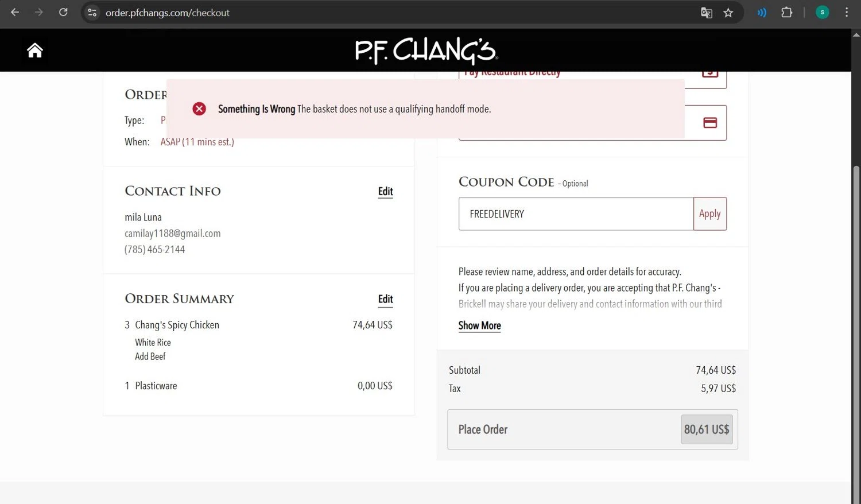This screenshot has width=861, height=504.
Task: Click the site info icon in address bar
Action: click(92, 13)
